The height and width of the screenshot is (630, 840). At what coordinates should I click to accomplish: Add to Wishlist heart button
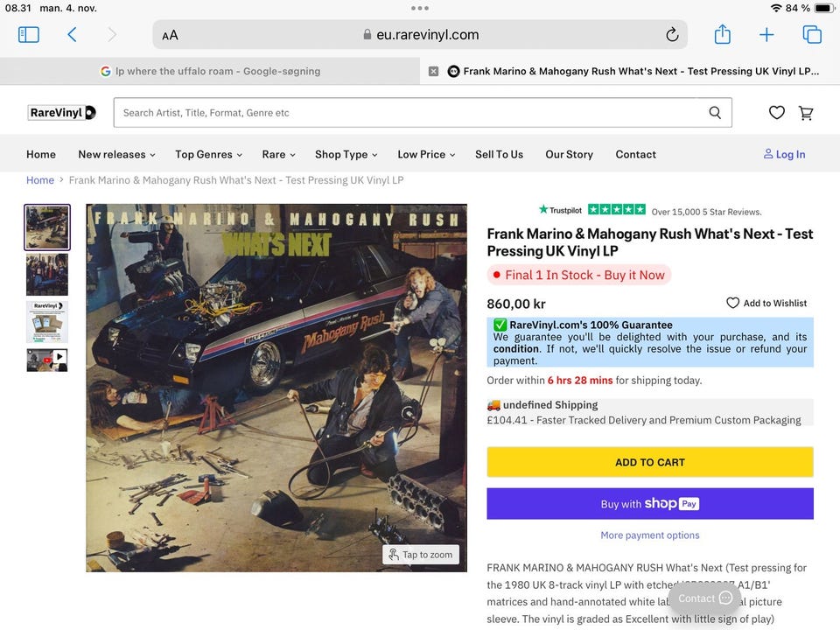click(766, 303)
